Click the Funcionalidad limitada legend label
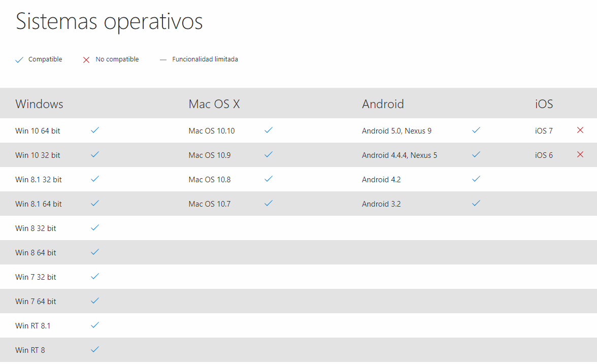The width and height of the screenshot is (597, 364). 205,59
